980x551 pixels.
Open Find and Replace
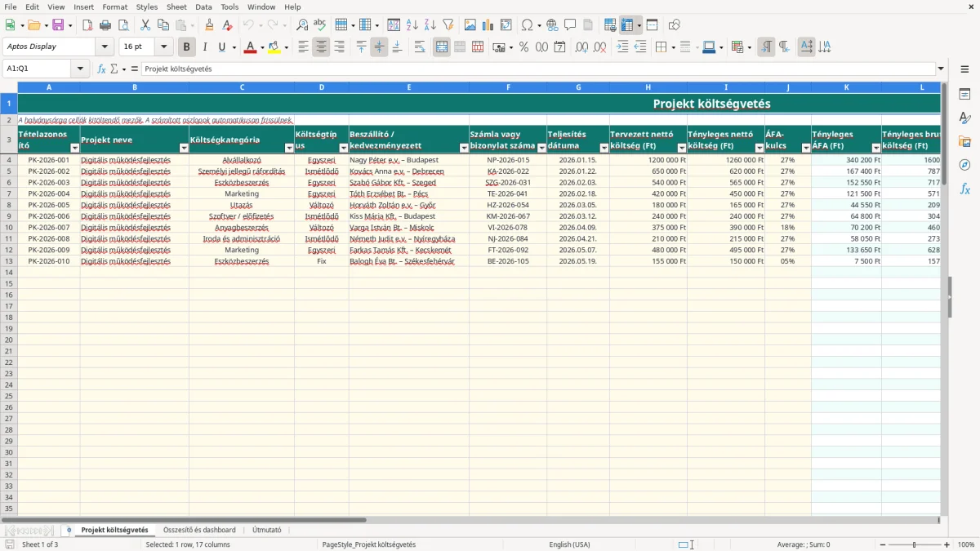302,25
